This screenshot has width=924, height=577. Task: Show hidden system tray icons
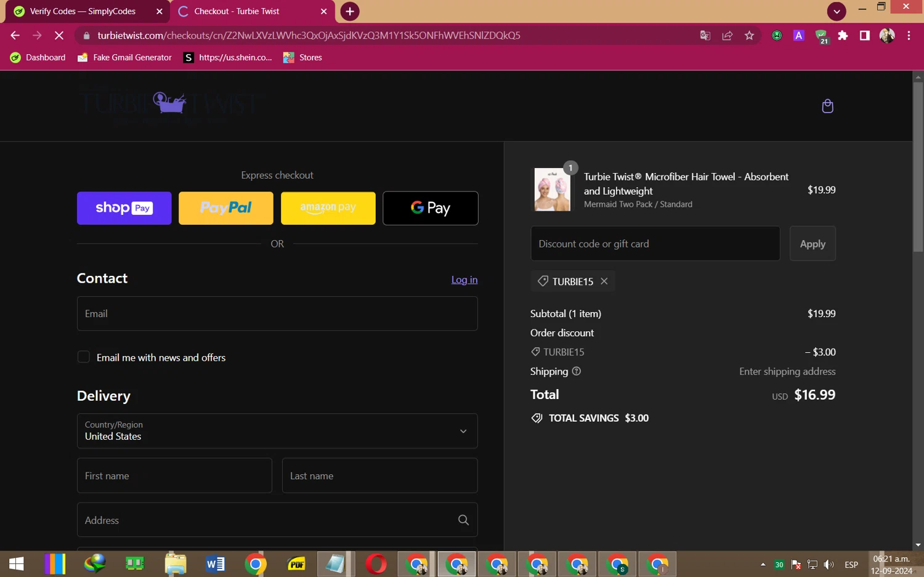(x=763, y=564)
